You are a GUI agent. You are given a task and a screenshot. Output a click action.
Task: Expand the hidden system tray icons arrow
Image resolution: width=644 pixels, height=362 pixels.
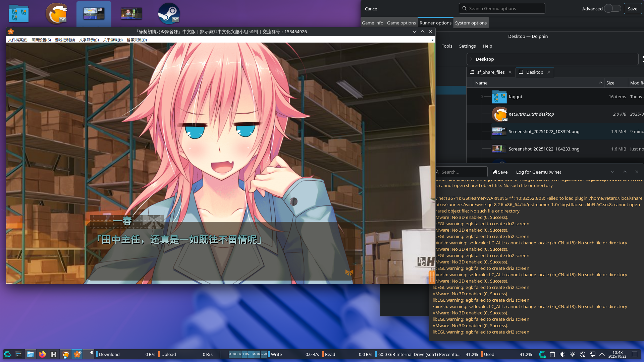pyautogui.click(x=602, y=354)
